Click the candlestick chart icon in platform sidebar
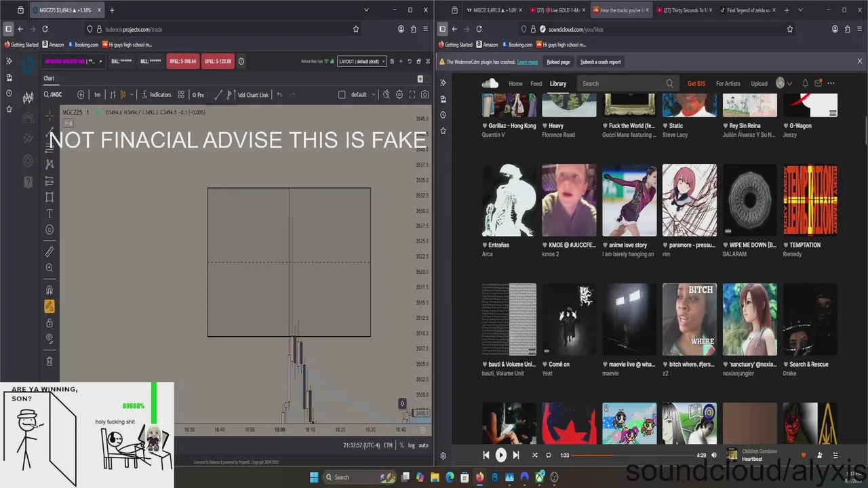This screenshot has height=488, width=868. (28, 98)
